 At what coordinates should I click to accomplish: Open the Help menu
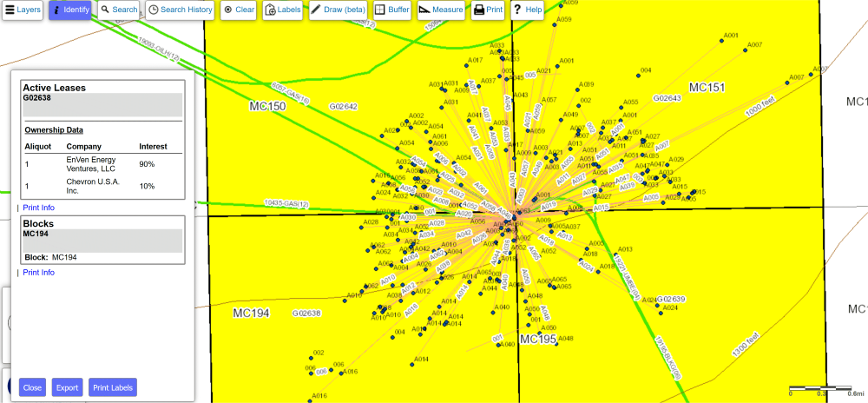click(528, 10)
